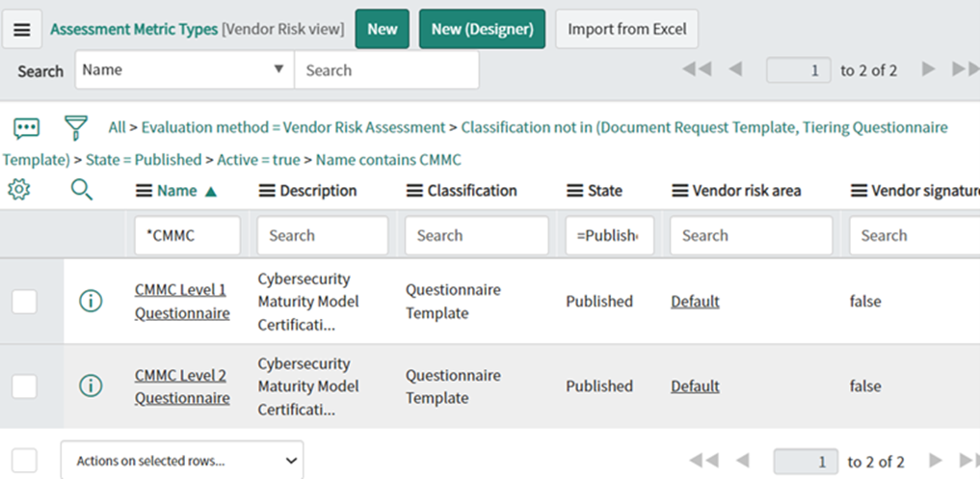Open the search field Name dropdown
The image size is (980, 479).
click(185, 70)
